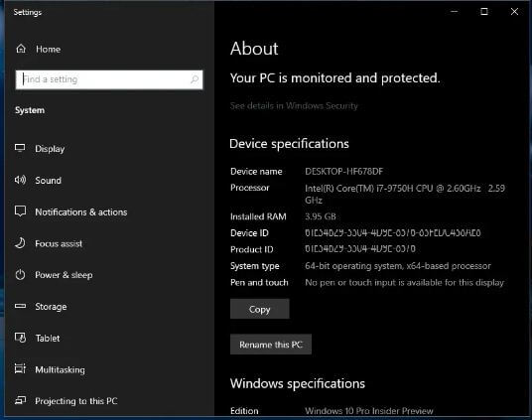Click Rename this PC button

click(271, 345)
